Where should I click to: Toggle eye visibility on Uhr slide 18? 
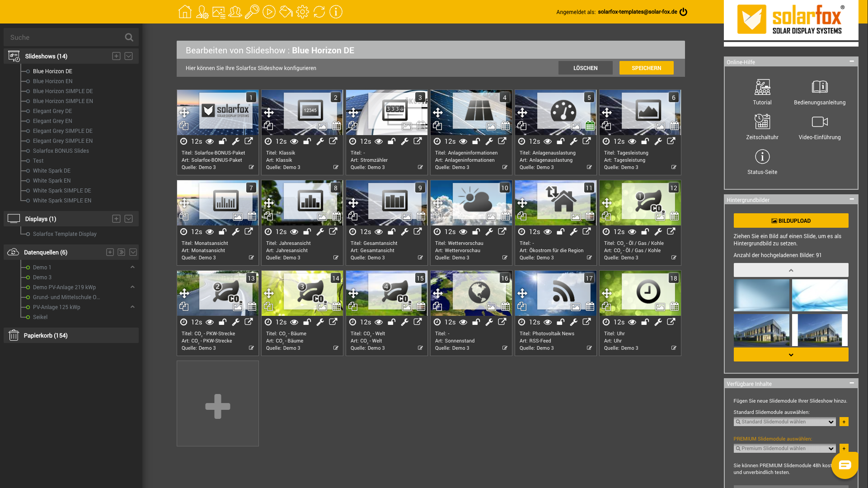tap(632, 322)
